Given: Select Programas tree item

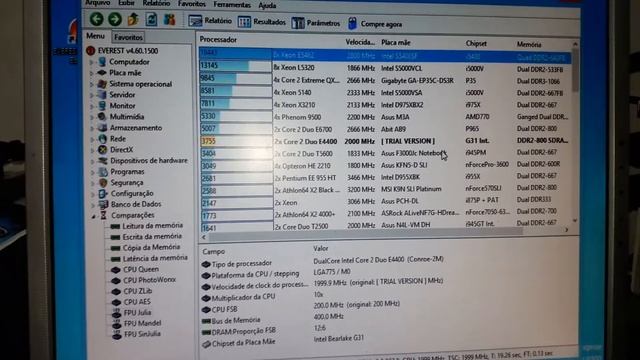Looking at the screenshot, I should 127,172.
